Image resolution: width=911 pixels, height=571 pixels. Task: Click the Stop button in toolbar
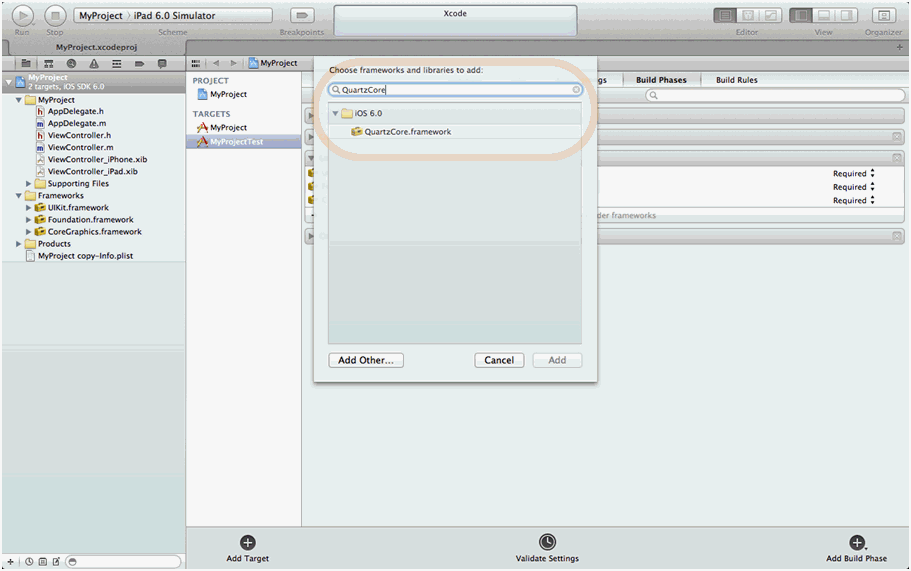pyautogui.click(x=55, y=16)
